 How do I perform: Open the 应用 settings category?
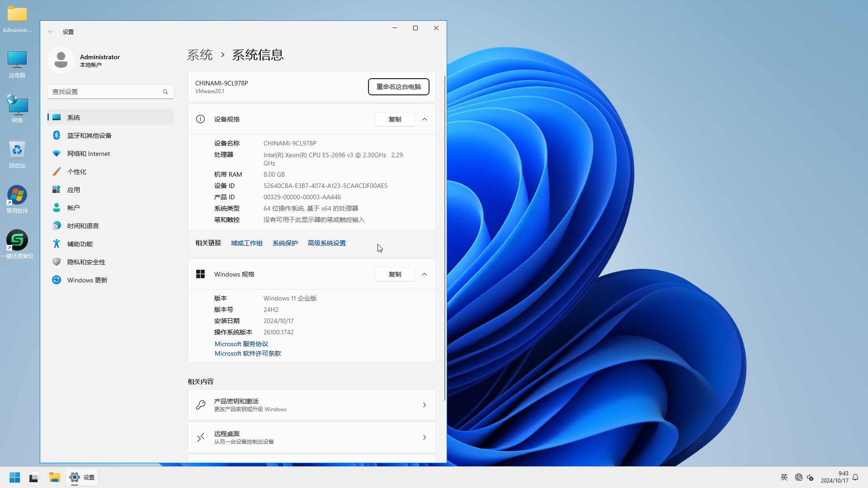[x=111, y=190]
